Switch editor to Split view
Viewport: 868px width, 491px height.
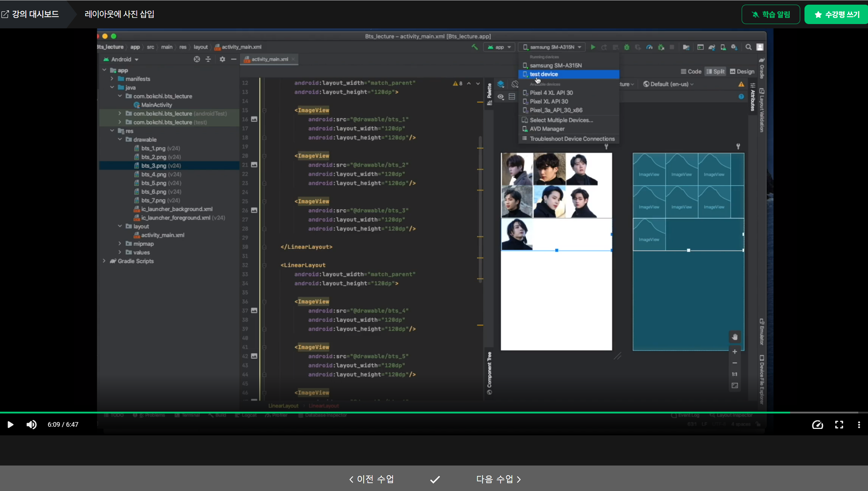(715, 71)
